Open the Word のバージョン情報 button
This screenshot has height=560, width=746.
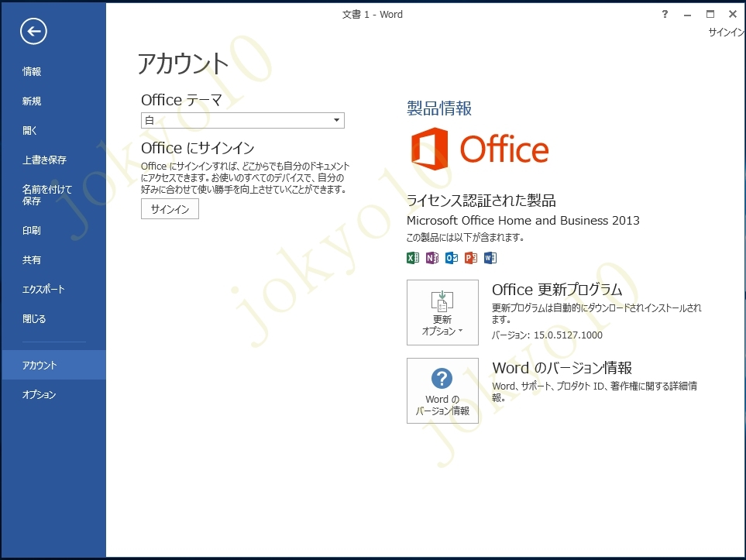coord(442,390)
